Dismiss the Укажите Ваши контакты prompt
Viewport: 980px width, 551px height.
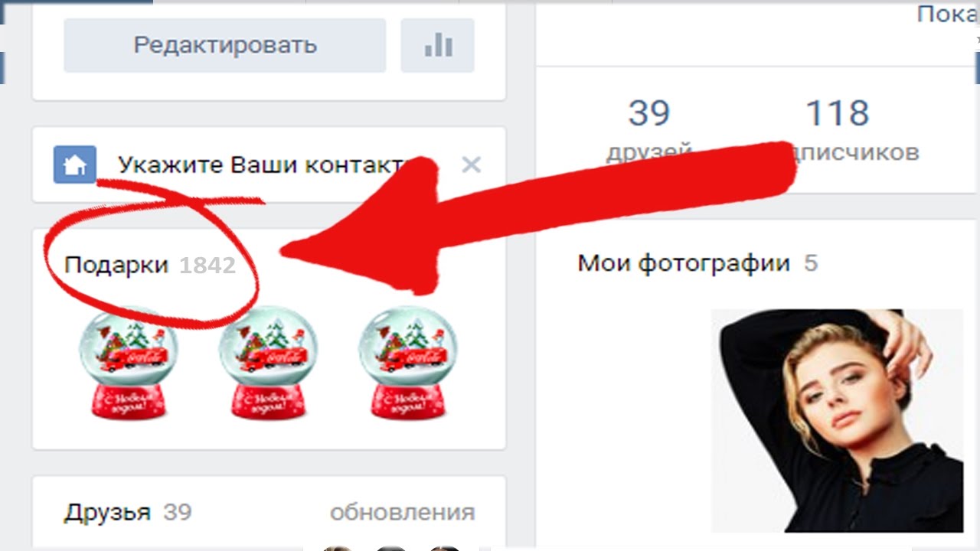pyautogui.click(x=472, y=165)
